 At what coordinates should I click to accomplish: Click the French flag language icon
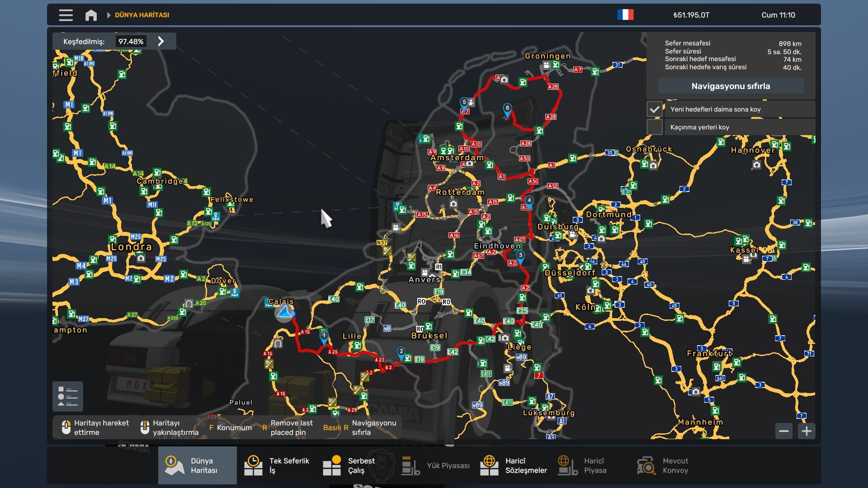626,15
